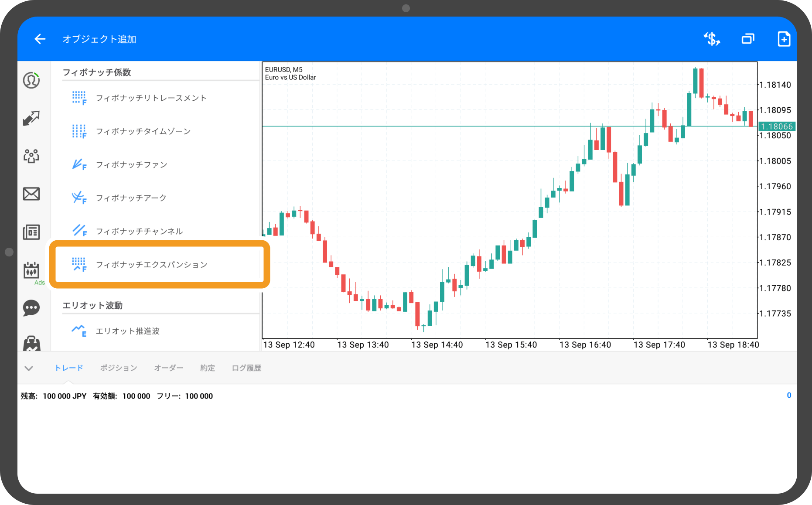Open the accounts icon in sidebar
Image resolution: width=812 pixels, height=505 pixels.
click(x=31, y=80)
